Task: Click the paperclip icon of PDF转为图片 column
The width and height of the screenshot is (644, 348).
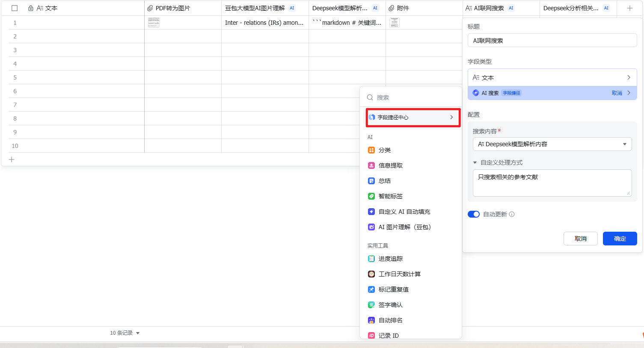Action: point(150,8)
